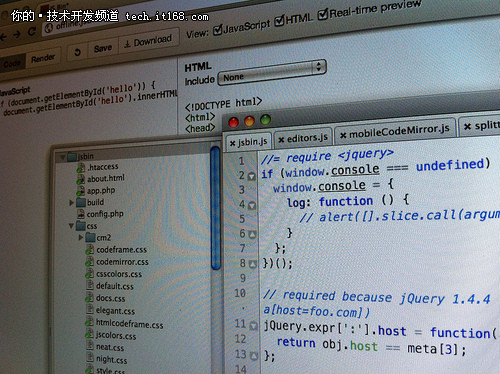
Task: Click the codeframe.css file icon
Action: 89,250
